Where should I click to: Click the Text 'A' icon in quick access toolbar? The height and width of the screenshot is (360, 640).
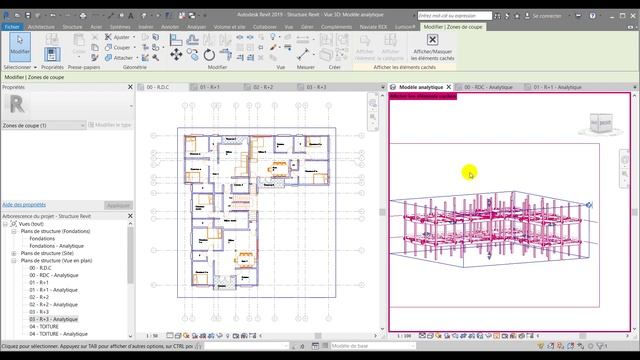(131, 16)
